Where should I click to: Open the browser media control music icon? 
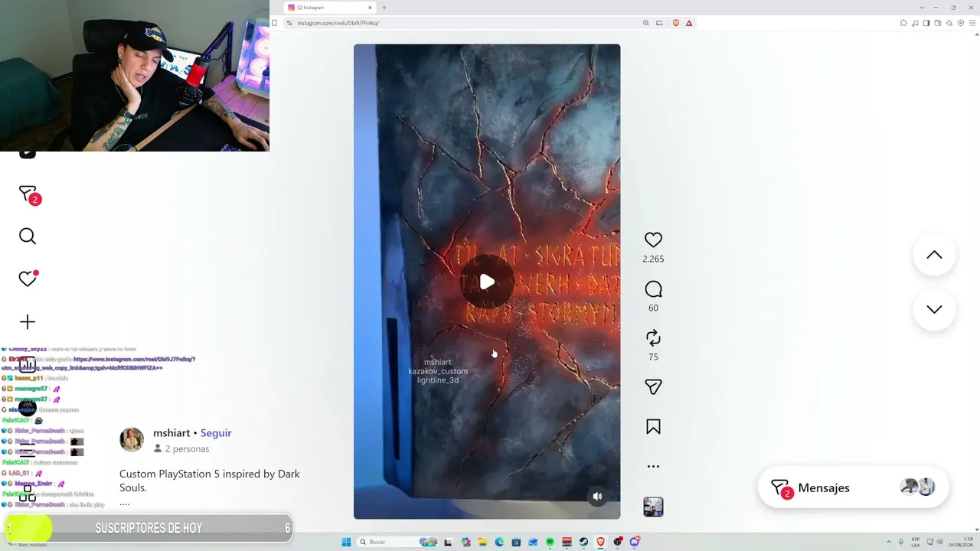[916, 23]
